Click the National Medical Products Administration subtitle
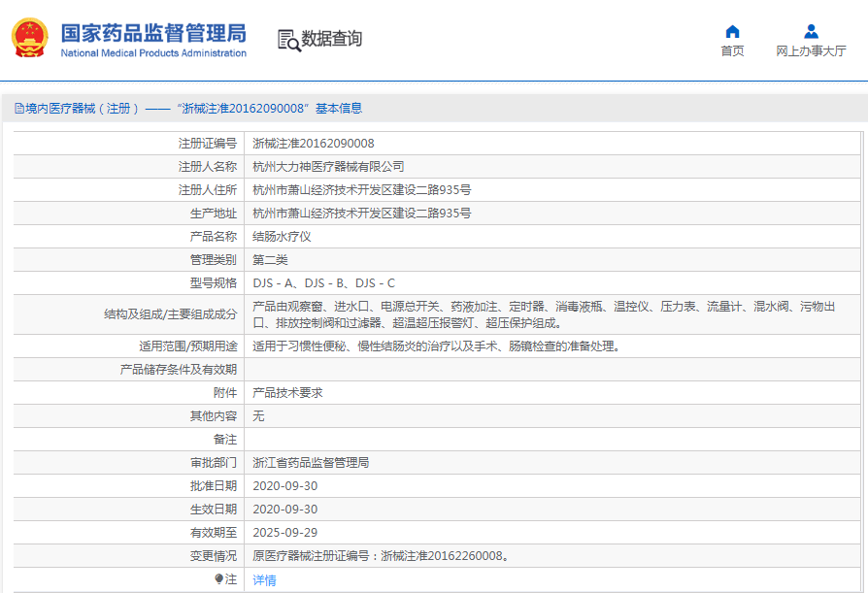 coord(153,53)
